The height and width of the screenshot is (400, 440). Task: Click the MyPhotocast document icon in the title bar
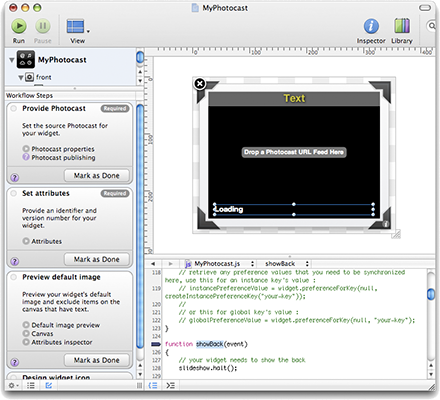(x=195, y=8)
